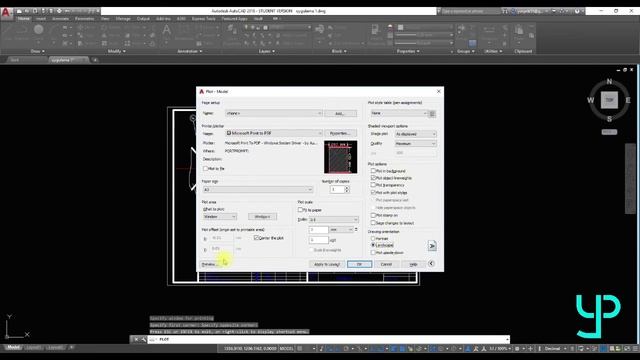Viewport: 640px width, 360px height.
Task: Open the Quality dropdown
Action: pyautogui.click(x=416, y=144)
